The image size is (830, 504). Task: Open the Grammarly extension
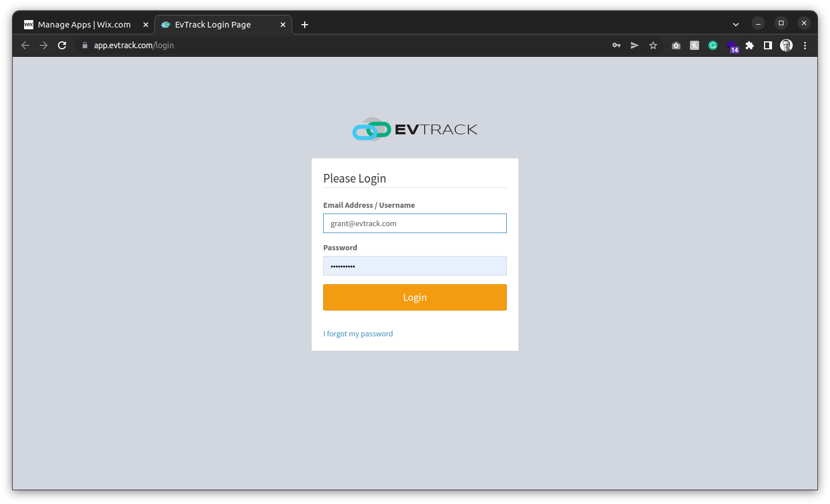tap(713, 45)
